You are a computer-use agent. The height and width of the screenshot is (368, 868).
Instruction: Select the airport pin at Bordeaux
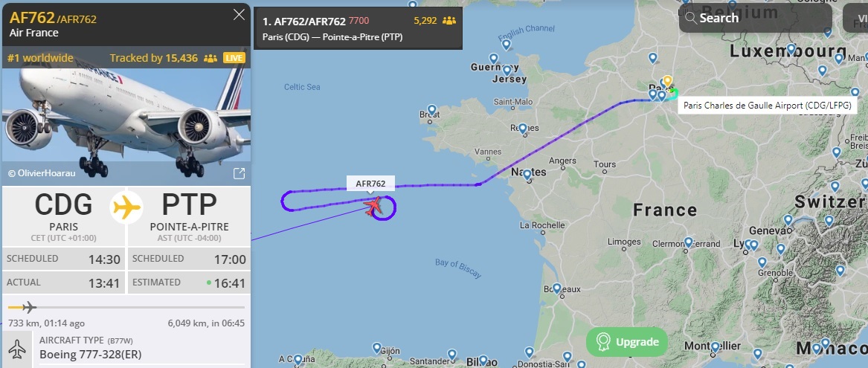pyautogui.click(x=557, y=289)
